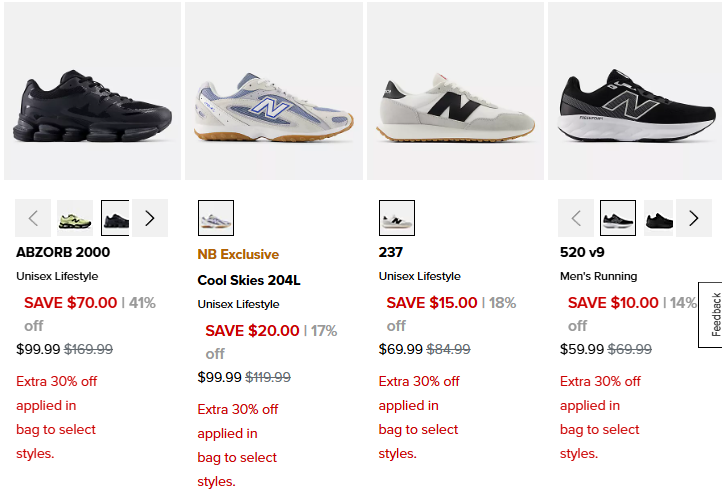Choose the 237 grey color swatch
The image size is (722, 494).
397,218
